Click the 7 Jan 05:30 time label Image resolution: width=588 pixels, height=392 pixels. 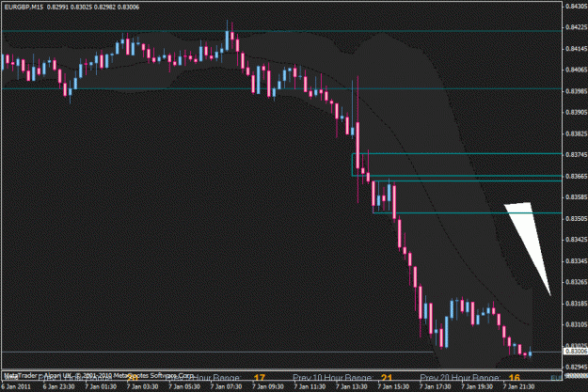[184, 386]
